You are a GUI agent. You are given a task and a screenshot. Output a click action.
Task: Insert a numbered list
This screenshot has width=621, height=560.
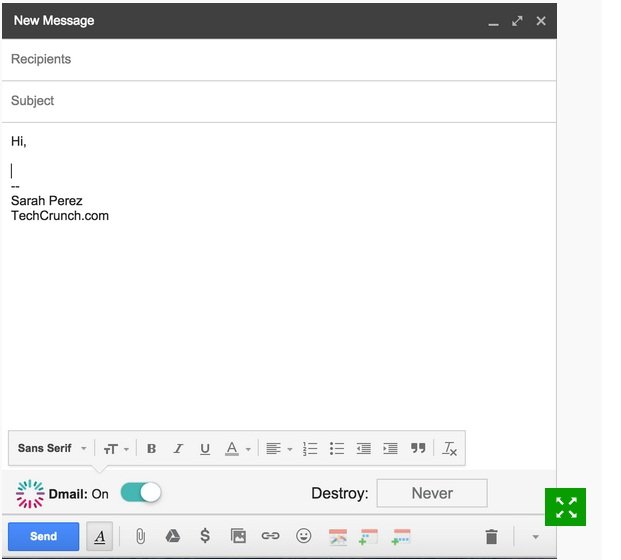tap(310, 449)
